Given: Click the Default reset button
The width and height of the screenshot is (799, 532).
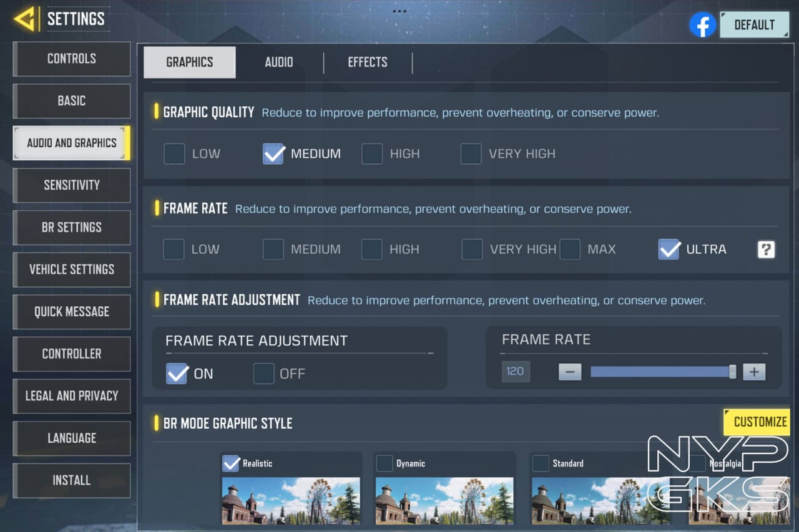Looking at the screenshot, I should (x=754, y=25).
